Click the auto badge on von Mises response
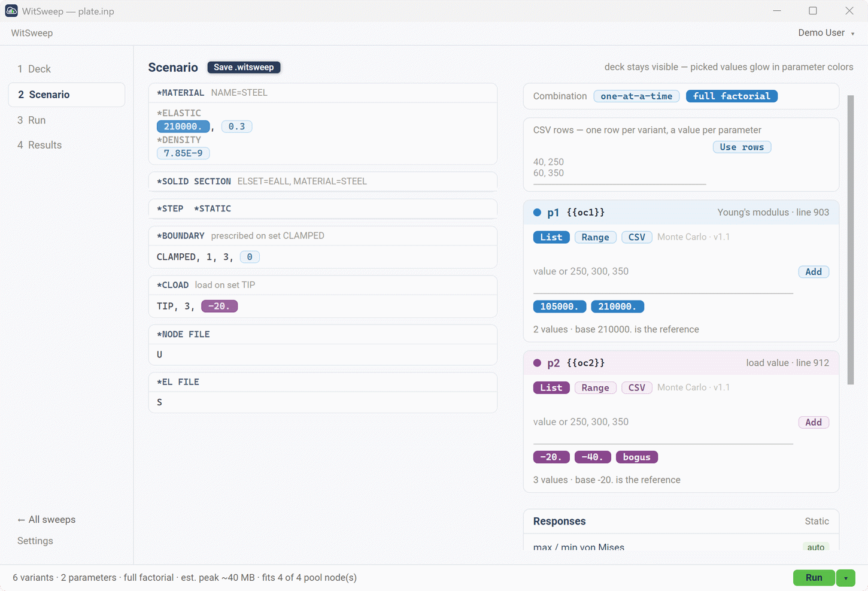Viewport: 868px width, 591px height. tap(815, 547)
